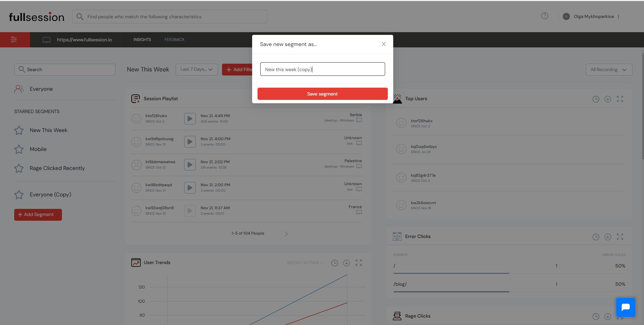The width and height of the screenshot is (644, 325).
Task: Click the Rage Clicks clock icon
Action: tap(596, 317)
